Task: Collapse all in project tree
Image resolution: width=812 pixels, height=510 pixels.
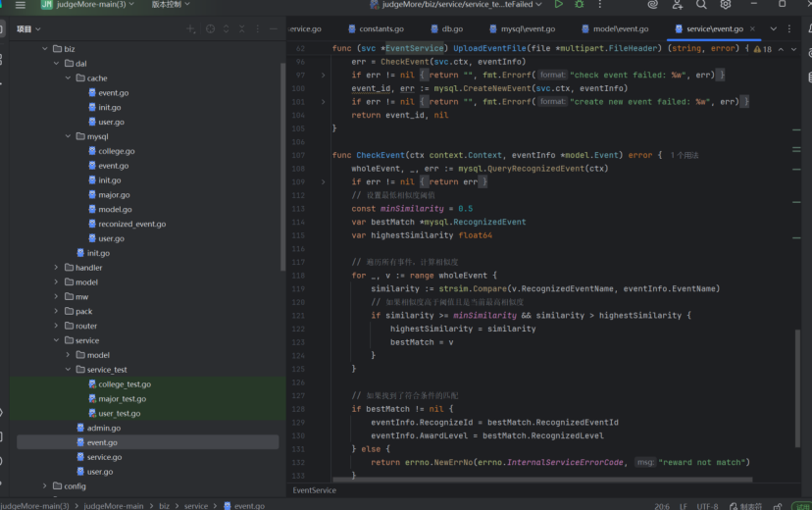Action: coord(242,29)
